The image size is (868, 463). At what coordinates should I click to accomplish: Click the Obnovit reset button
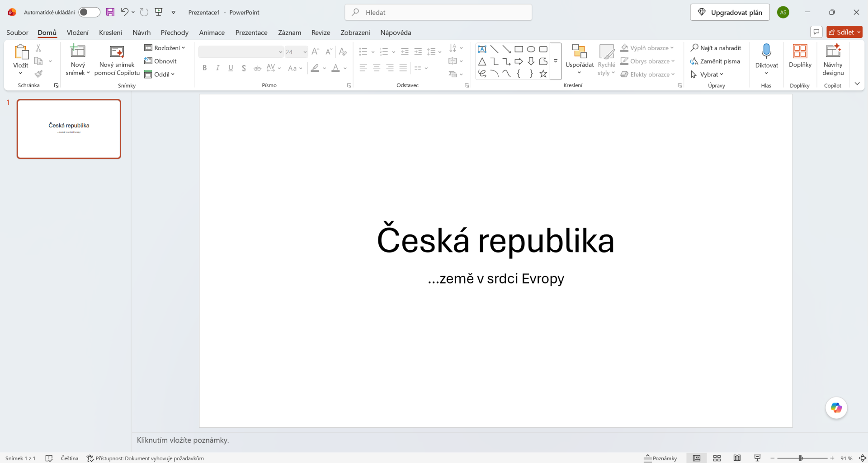[160, 61]
